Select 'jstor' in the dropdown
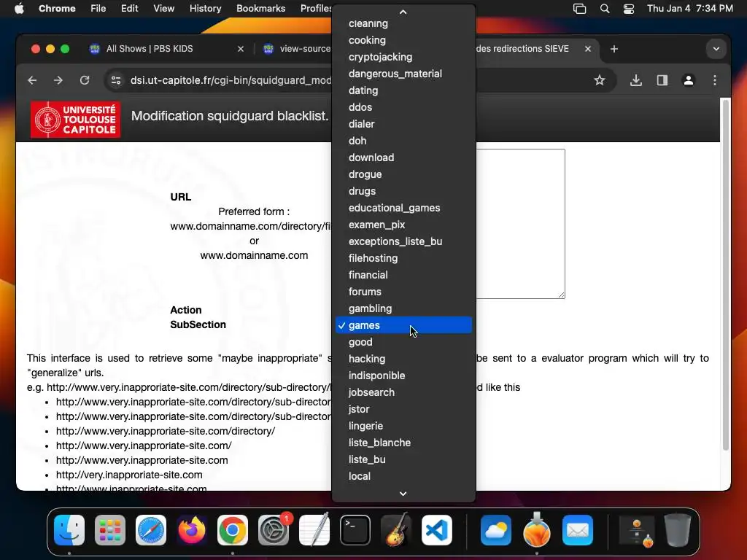747x560 pixels. point(403,409)
